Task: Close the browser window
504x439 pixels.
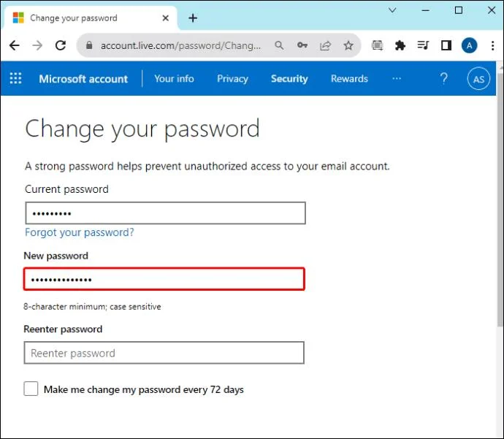Action: tap(492, 10)
